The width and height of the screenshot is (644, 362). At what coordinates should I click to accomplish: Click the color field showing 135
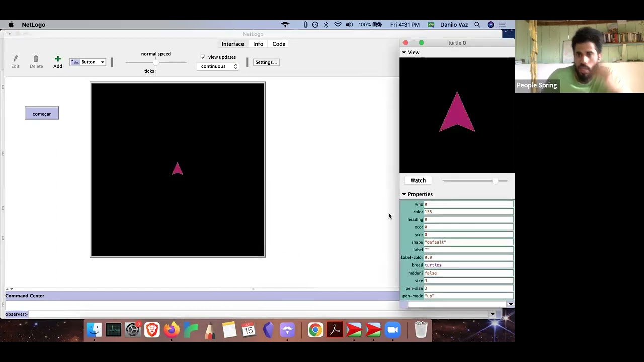(468, 212)
